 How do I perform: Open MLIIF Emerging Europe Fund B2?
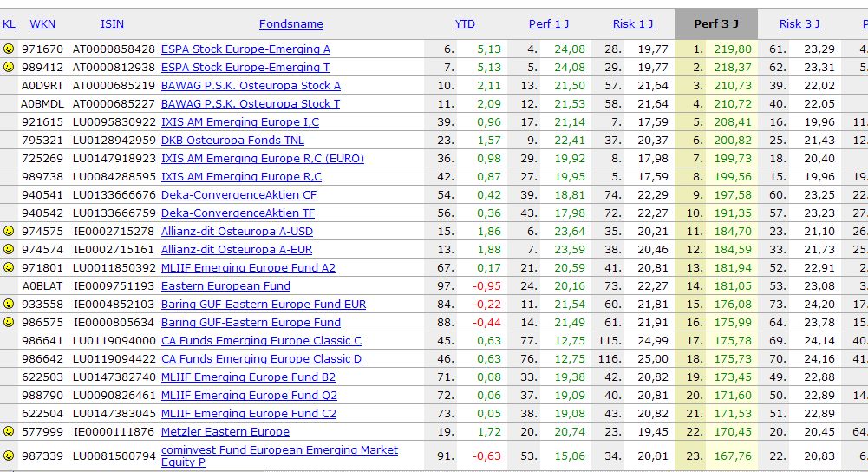pos(249,377)
